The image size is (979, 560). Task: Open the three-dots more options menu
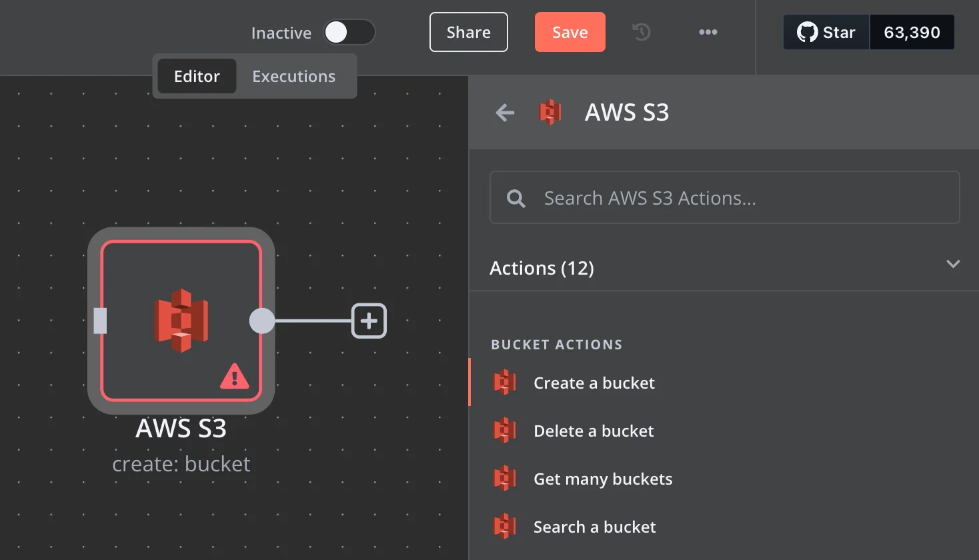(x=708, y=32)
